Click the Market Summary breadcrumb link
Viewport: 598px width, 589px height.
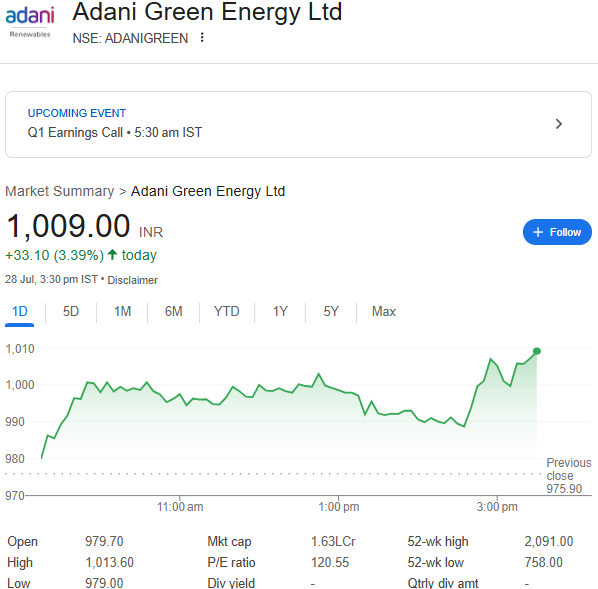[59, 191]
